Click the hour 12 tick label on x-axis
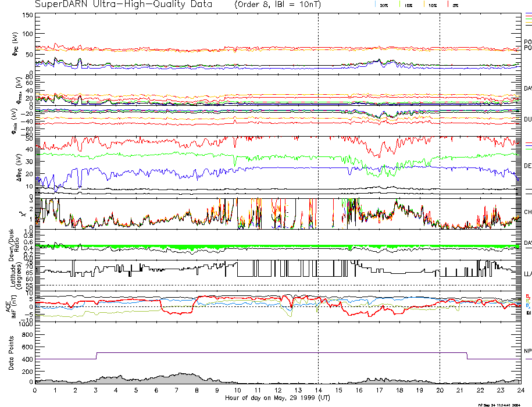The image size is (532, 407). coord(277,390)
